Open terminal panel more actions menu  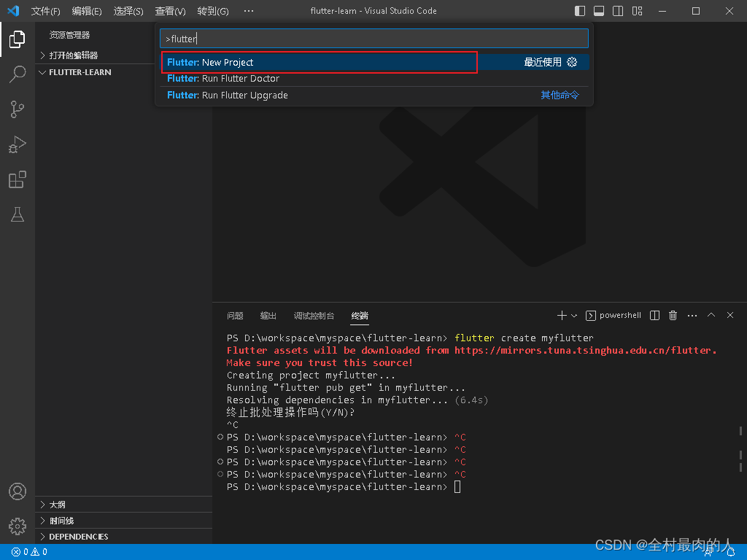tap(692, 316)
